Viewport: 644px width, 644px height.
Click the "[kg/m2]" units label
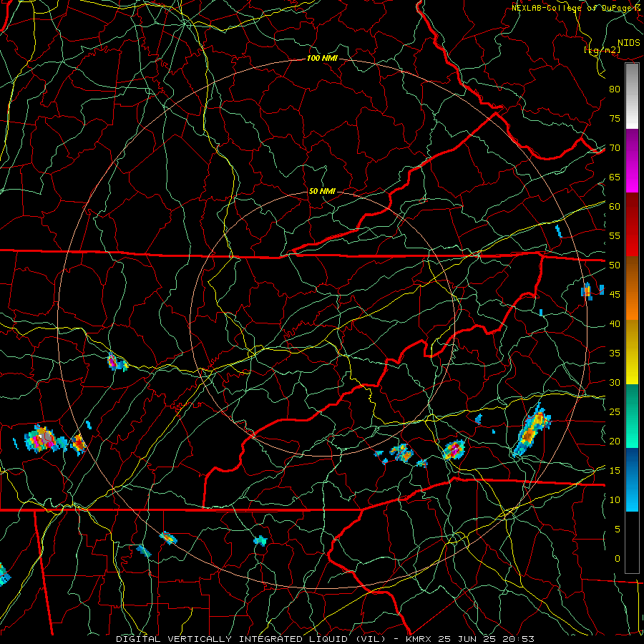click(602, 50)
